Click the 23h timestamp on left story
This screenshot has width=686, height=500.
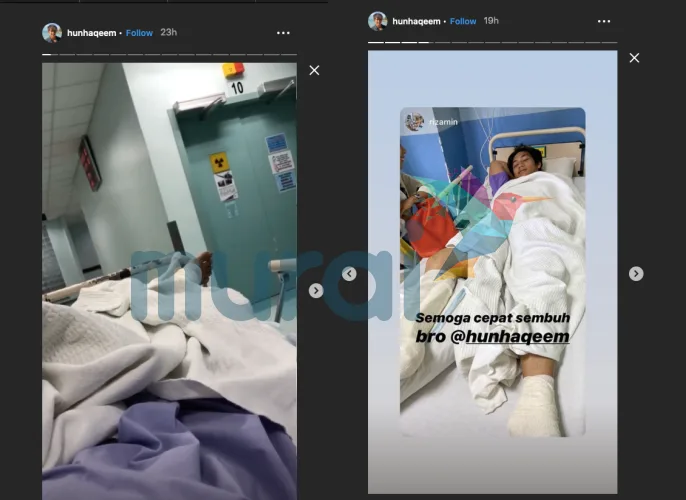[168, 33]
